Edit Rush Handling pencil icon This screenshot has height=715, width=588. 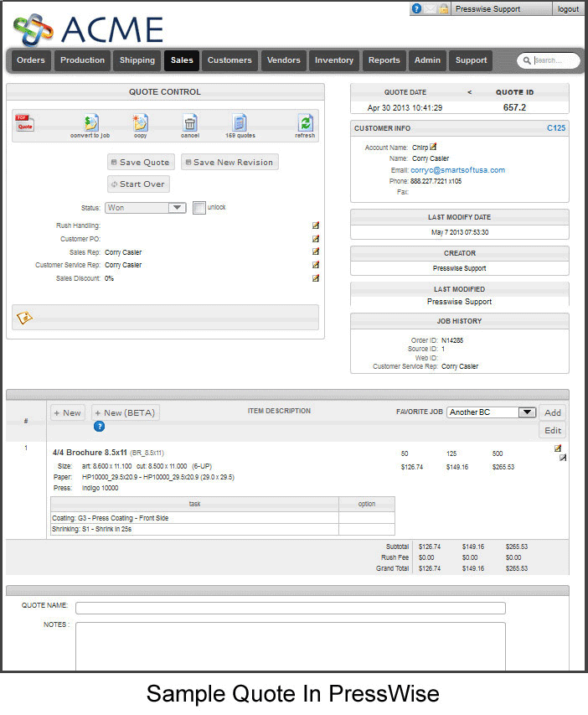[316, 225]
